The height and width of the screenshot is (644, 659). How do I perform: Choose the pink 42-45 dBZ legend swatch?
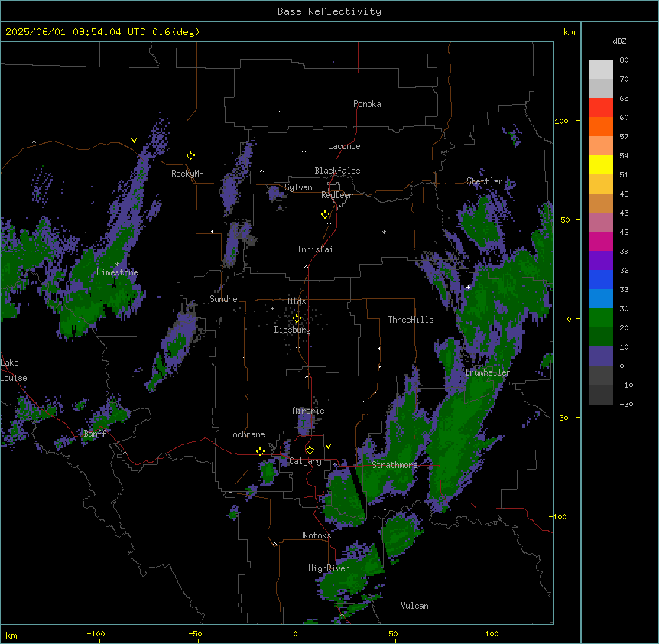coord(601,223)
